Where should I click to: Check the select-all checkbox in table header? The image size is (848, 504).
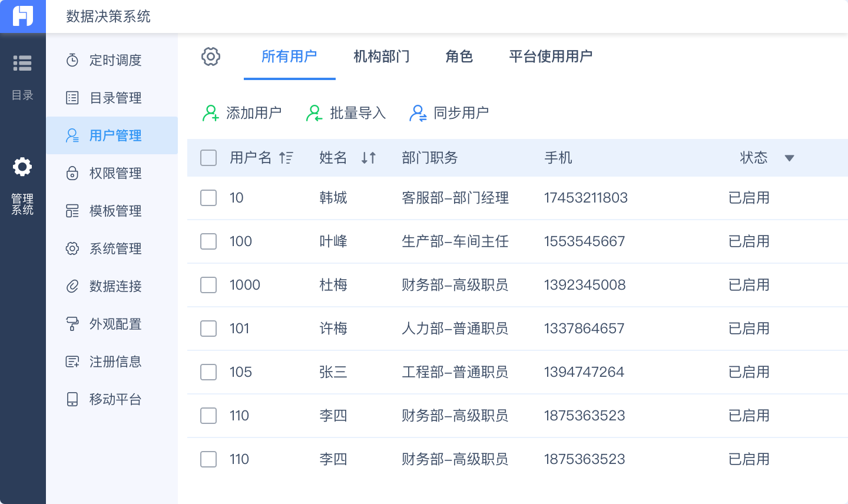tap(208, 158)
